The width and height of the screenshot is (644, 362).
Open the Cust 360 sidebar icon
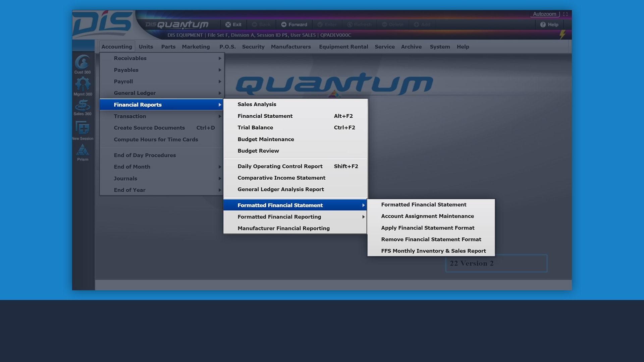click(x=83, y=64)
